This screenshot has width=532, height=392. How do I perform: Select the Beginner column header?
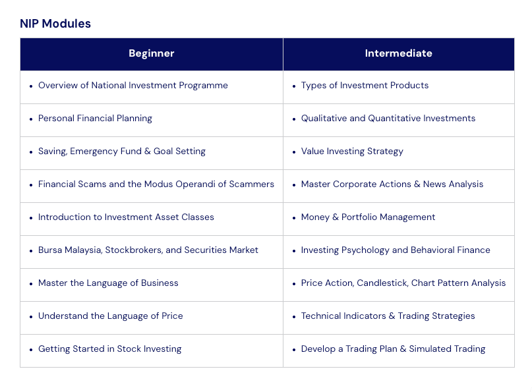152,53
